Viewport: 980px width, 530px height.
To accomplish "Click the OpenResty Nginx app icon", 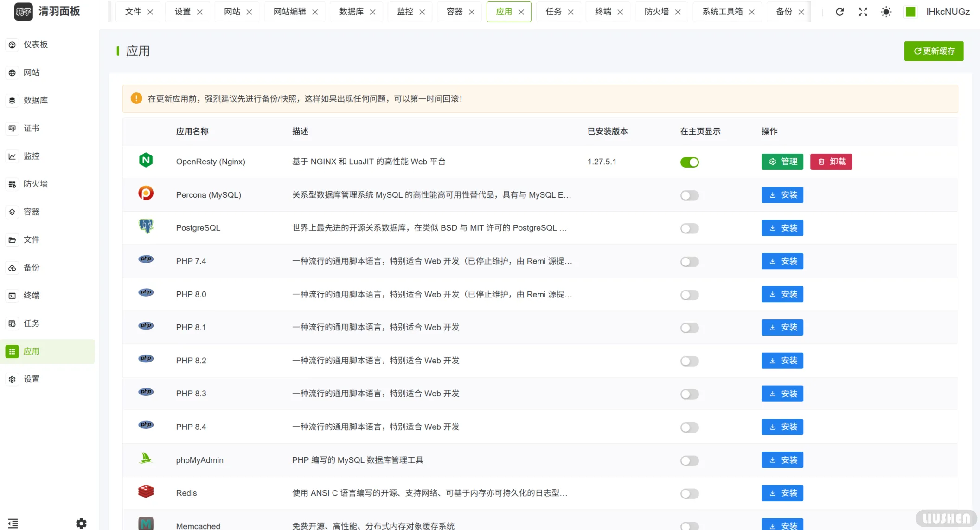I will [x=146, y=161].
